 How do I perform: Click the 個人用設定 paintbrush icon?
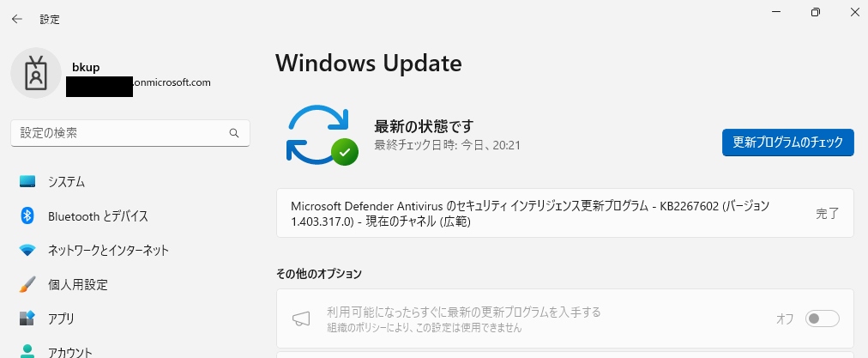27,284
